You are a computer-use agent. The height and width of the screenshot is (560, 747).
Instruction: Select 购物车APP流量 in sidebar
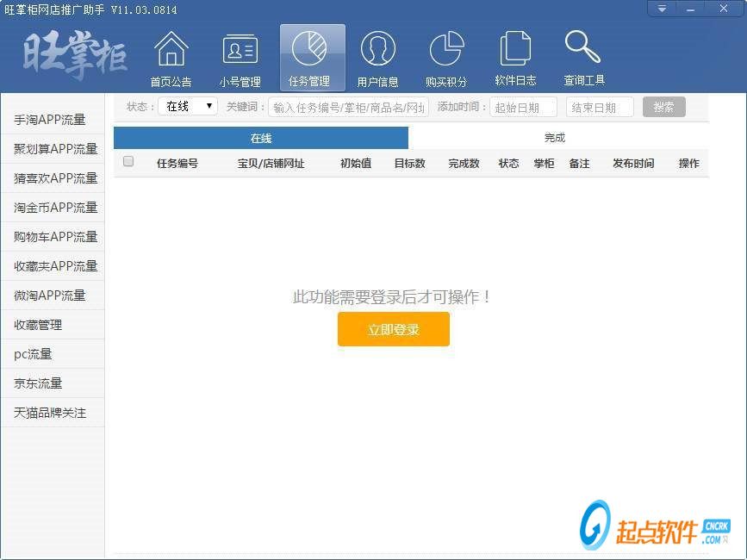(53, 237)
